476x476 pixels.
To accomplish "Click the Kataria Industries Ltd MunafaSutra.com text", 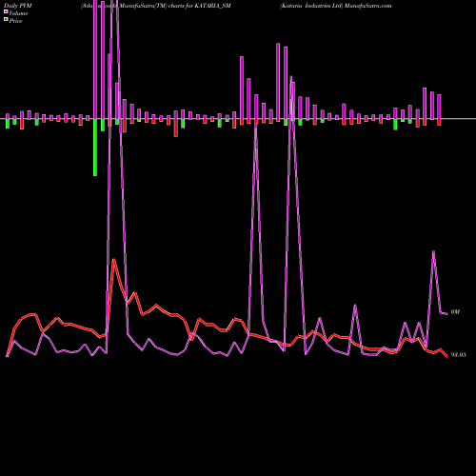I will click(x=336, y=6).
